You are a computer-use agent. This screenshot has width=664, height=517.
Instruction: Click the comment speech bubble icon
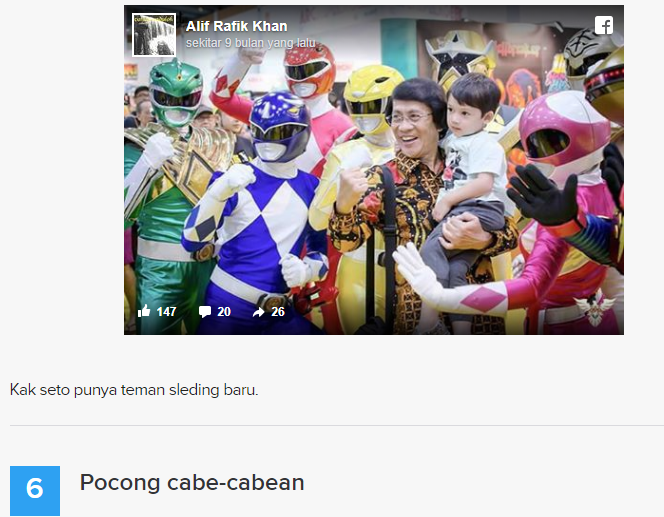(x=205, y=312)
